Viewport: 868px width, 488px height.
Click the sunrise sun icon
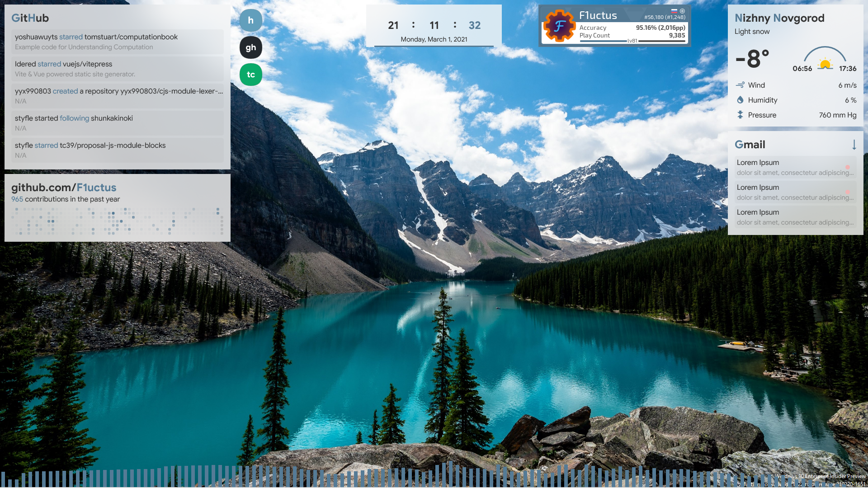(x=825, y=64)
